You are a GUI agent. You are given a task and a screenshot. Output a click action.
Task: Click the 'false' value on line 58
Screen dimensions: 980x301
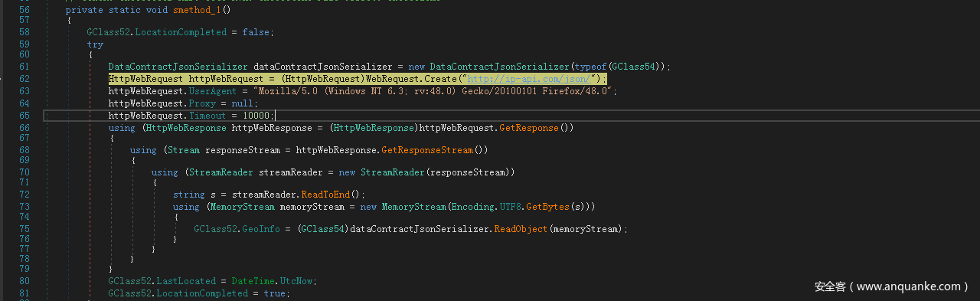256,32
